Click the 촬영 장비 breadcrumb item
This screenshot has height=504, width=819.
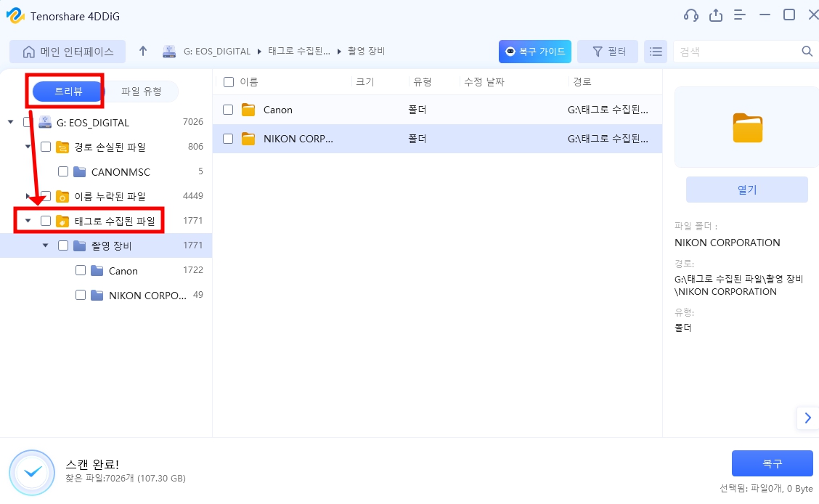click(x=366, y=51)
